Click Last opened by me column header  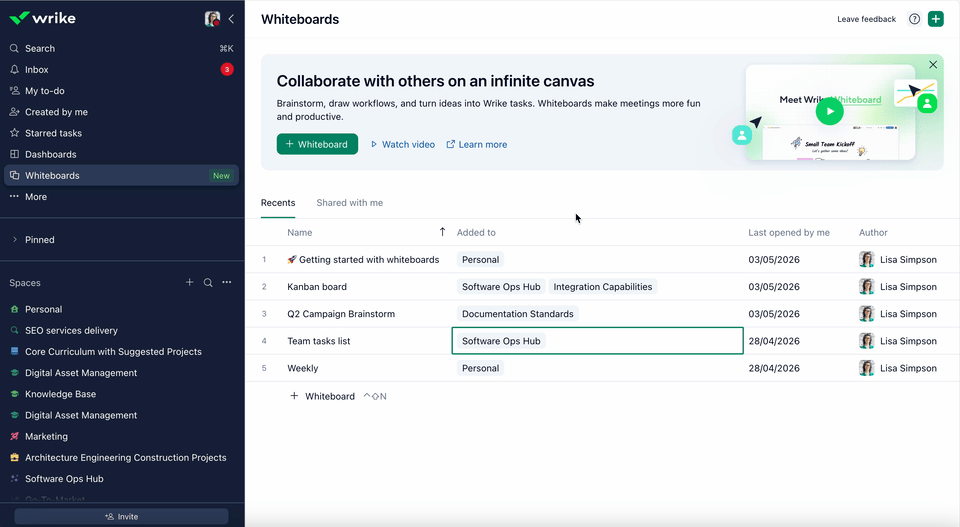click(789, 233)
